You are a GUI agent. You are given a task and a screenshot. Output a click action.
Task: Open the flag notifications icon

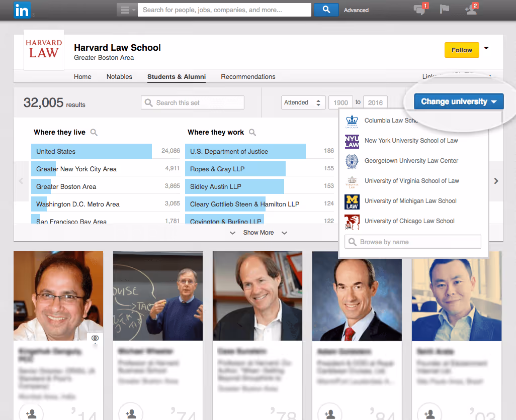click(x=444, y=9)
